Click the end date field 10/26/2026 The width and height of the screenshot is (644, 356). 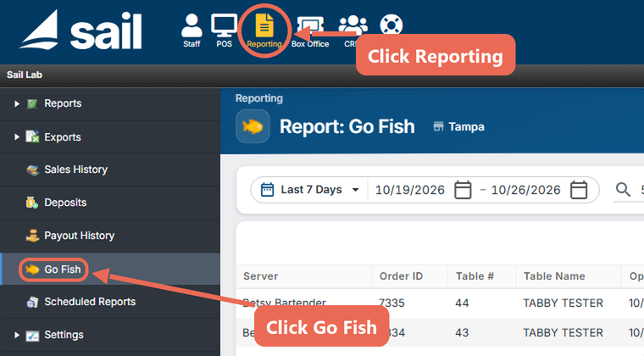(x=525, y=190)
